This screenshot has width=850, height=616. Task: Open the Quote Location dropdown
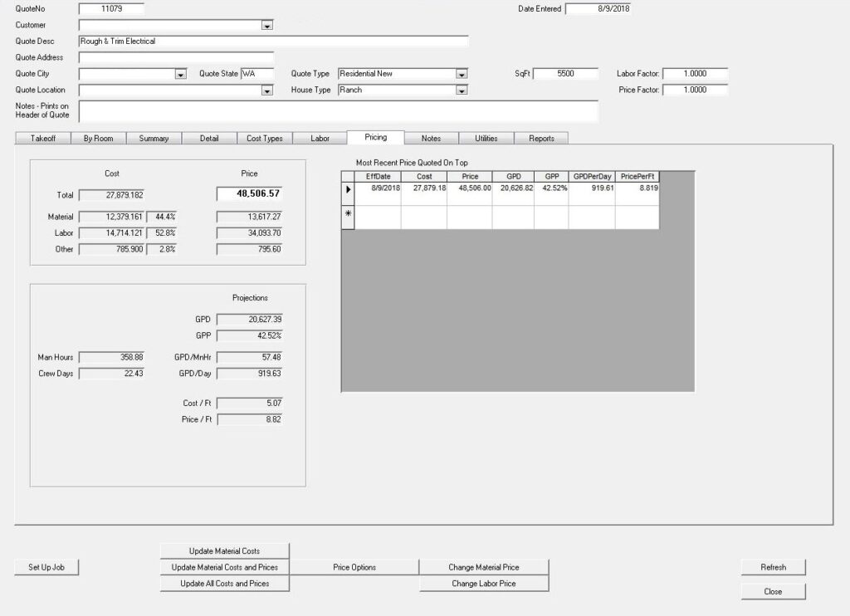[267, 90]
